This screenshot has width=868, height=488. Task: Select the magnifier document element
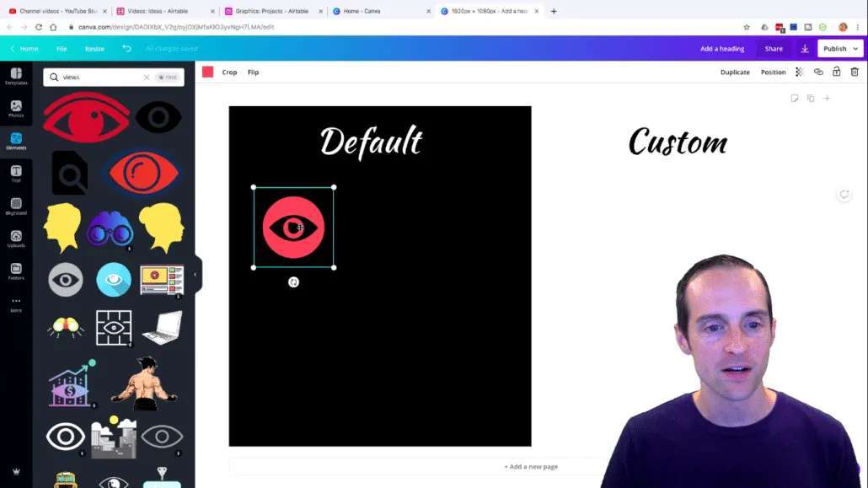point(70,172)
